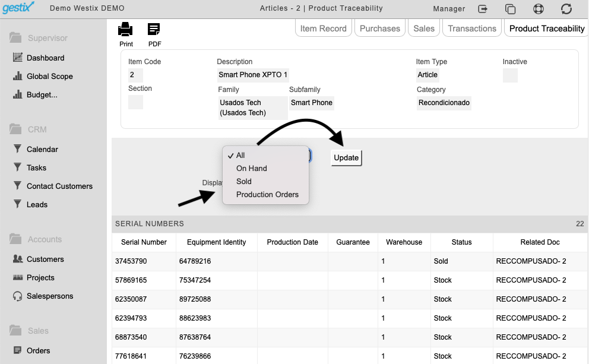Click Subfamily field Smart Phone

tap(311, 103)
